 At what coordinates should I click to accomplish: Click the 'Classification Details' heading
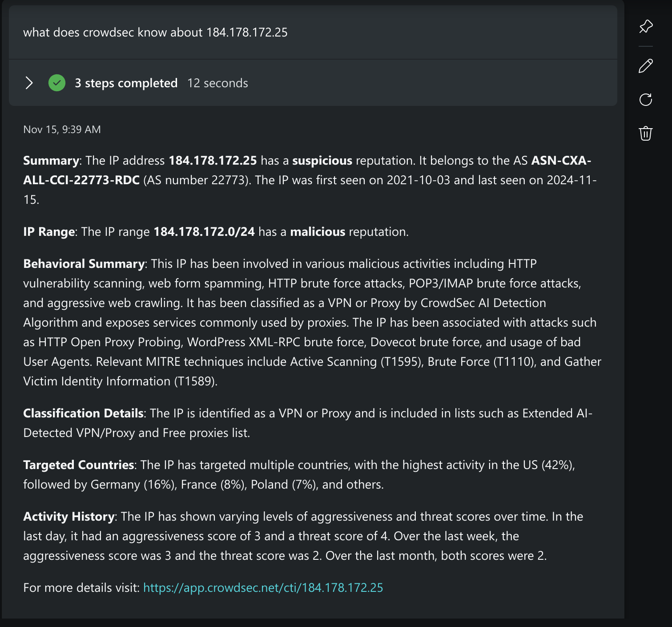tap(83, 413)
